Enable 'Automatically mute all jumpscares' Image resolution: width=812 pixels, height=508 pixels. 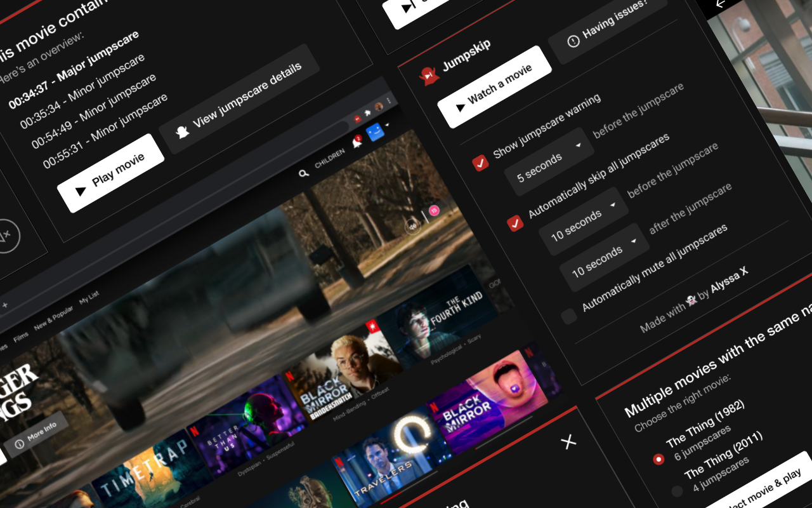[x=569, y=316]
